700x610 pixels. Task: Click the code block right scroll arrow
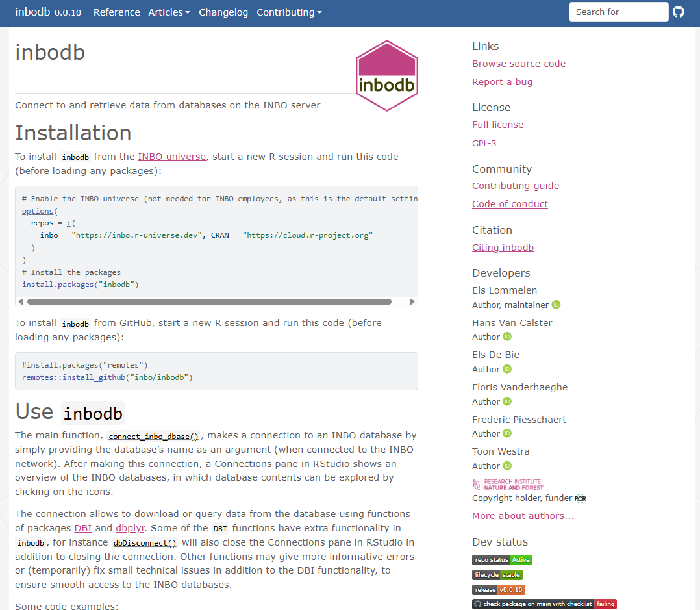click(412, 302)
